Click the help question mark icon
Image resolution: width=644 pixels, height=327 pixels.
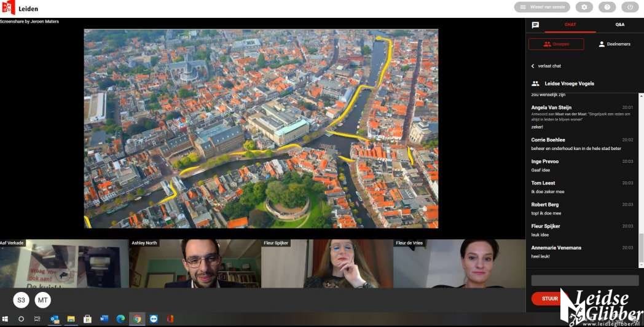(607, 7)
